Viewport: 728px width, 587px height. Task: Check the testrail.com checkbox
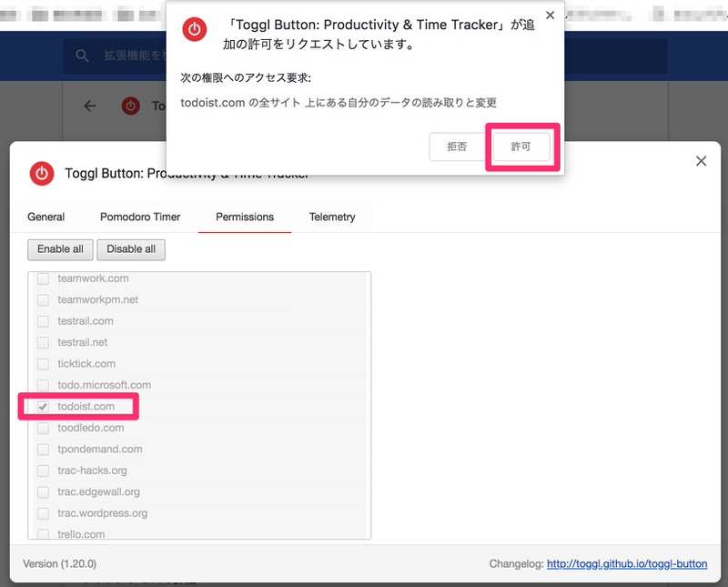point(43,321)
